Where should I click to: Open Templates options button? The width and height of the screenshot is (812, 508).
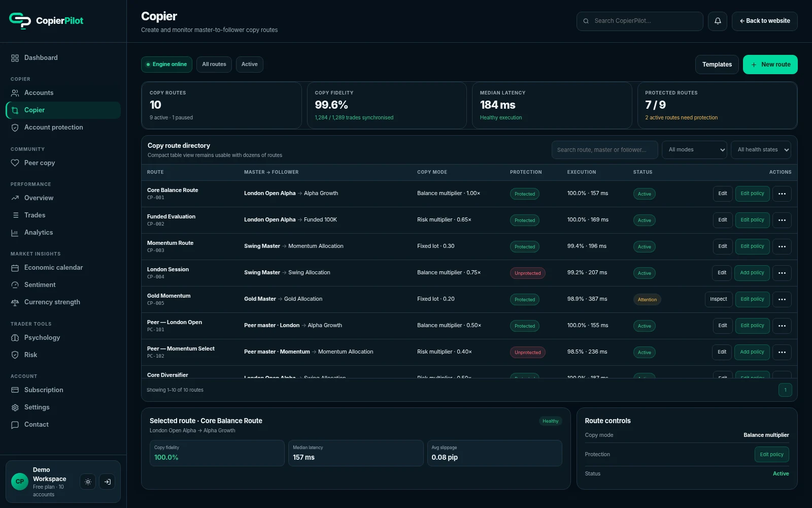pyautogui.click(x=717, y=65)
